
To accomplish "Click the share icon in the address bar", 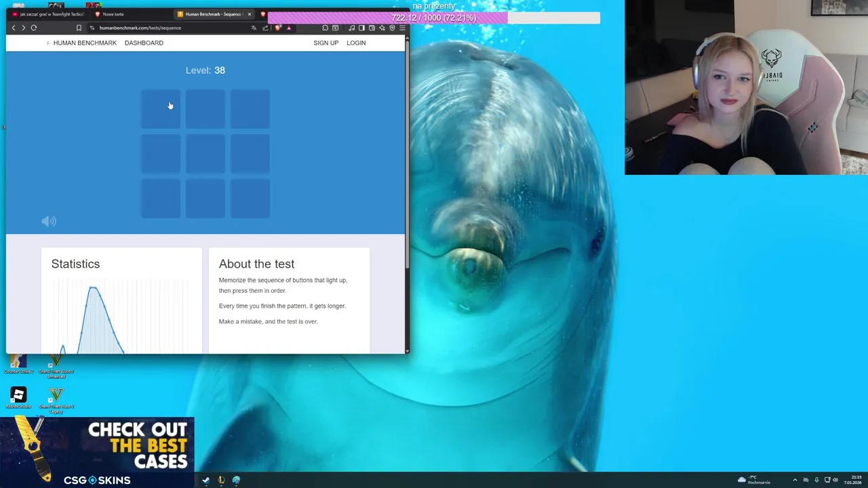I will 265,28.
